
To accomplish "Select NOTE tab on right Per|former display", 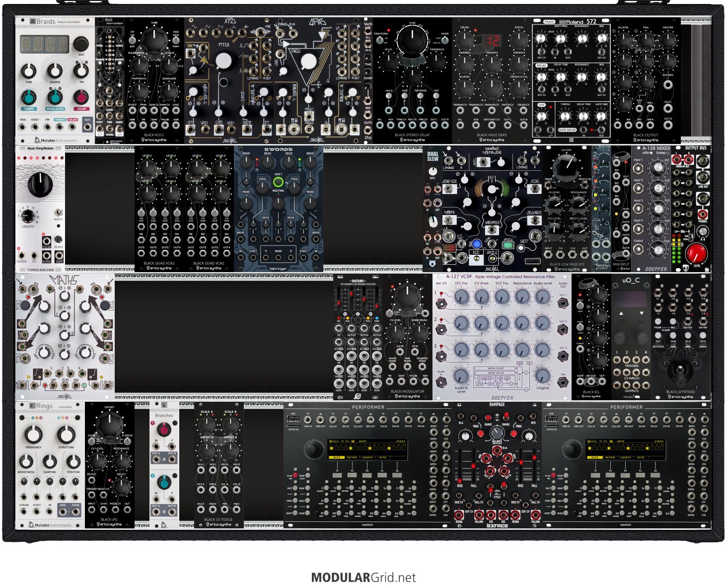I will (x=641, y=457).
